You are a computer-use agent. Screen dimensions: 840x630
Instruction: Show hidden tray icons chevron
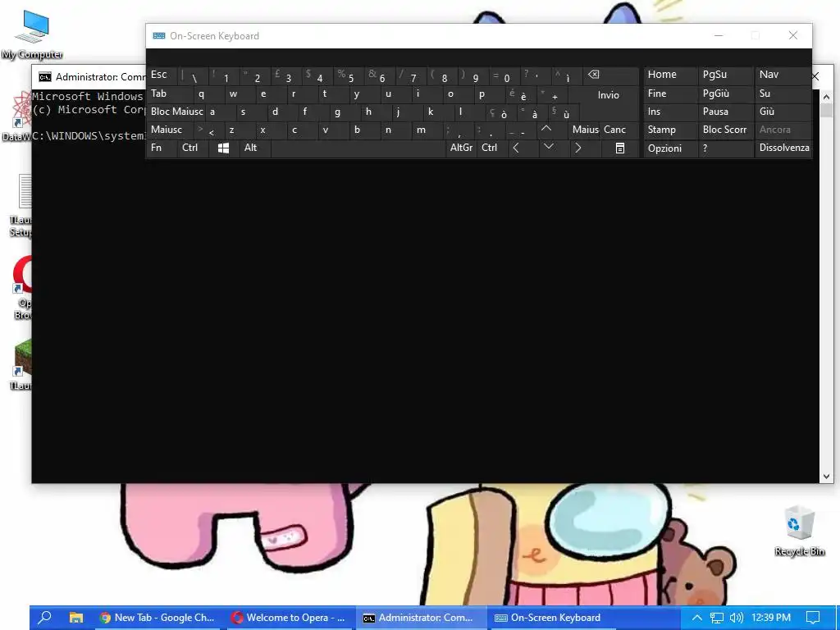tap(696, 618)
